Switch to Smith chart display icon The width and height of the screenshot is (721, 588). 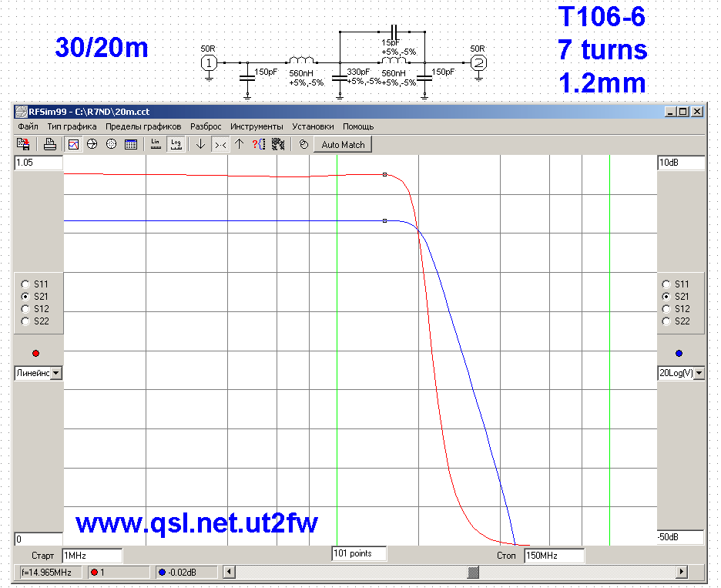tap(92, 144)
